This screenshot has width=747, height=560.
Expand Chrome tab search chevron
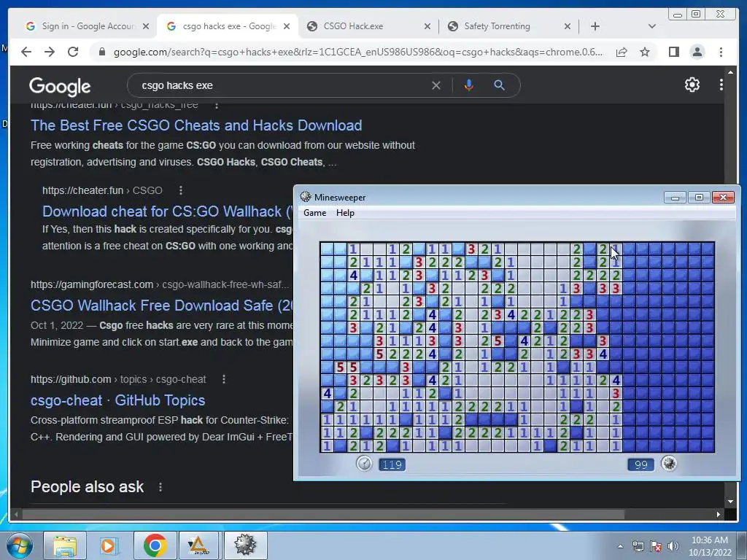[x=651, y=26]
